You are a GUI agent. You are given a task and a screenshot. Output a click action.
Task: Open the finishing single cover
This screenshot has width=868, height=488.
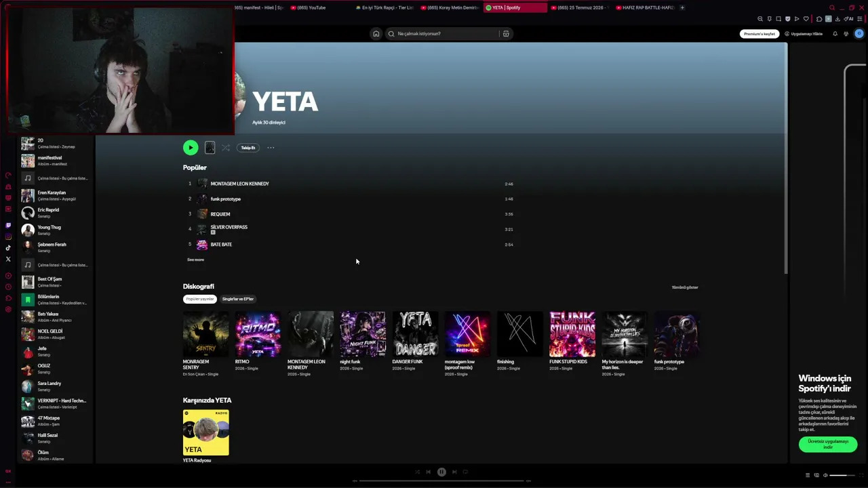click(x=520, y=334)
